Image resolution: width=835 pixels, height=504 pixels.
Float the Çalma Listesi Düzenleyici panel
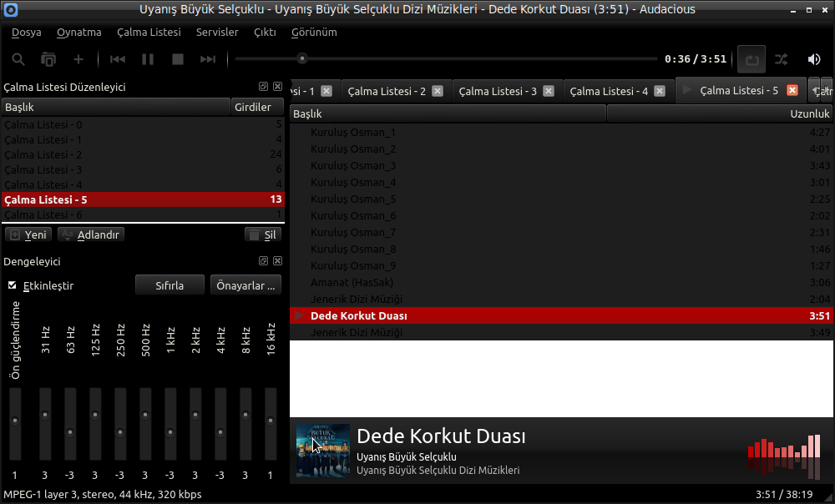coord(263,86)
